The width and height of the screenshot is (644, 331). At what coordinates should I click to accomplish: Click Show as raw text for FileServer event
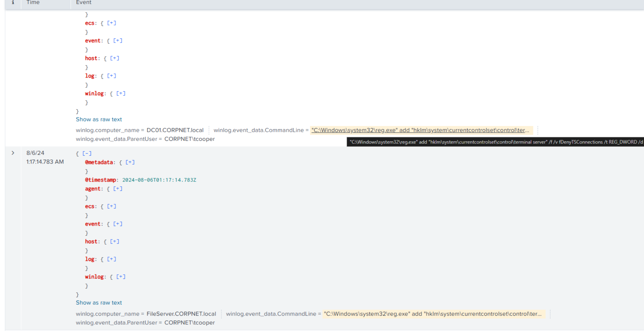coord(99,303)
